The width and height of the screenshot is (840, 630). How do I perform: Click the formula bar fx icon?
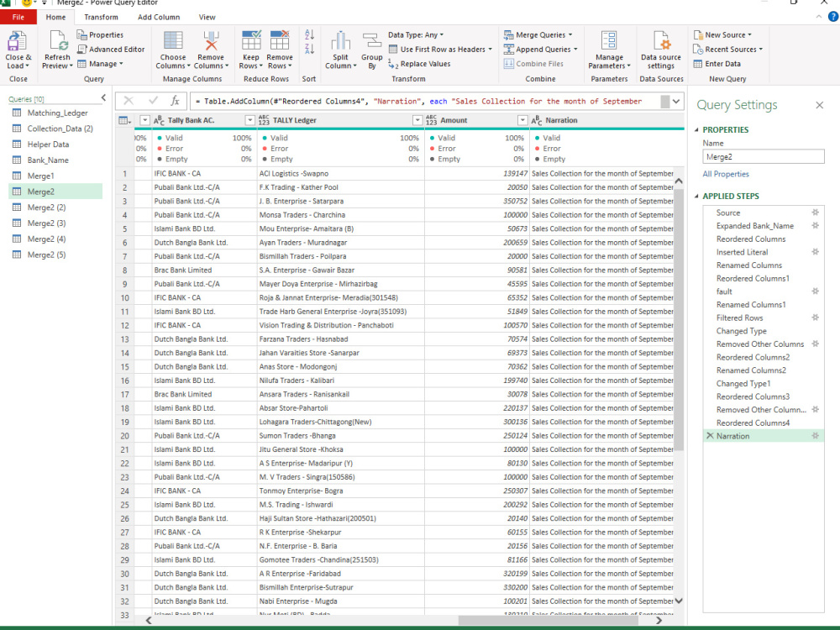click(x=175, y=101)
